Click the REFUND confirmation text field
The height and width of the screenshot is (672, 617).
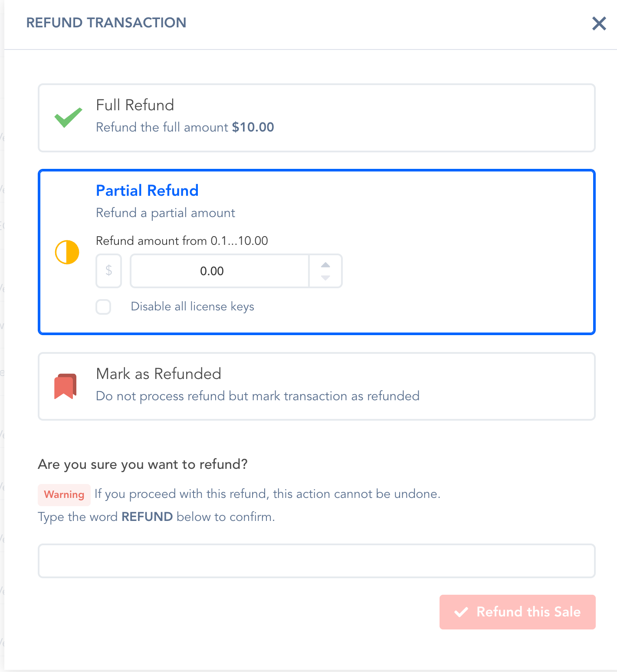pos(316,560)
